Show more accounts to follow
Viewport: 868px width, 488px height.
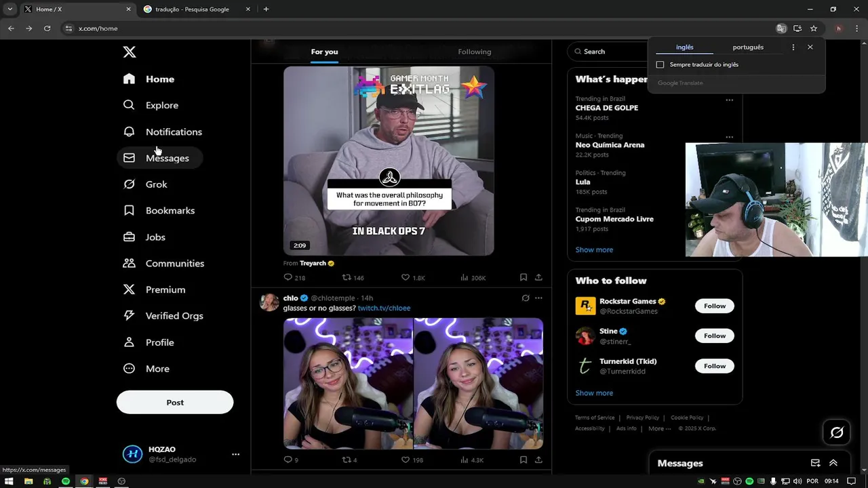pos(594,393)
